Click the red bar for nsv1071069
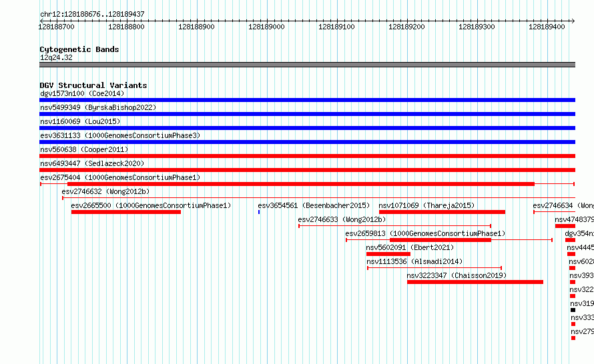Viewport: 594px width, 364px height. pyautogui.click(x=442, y=212)
